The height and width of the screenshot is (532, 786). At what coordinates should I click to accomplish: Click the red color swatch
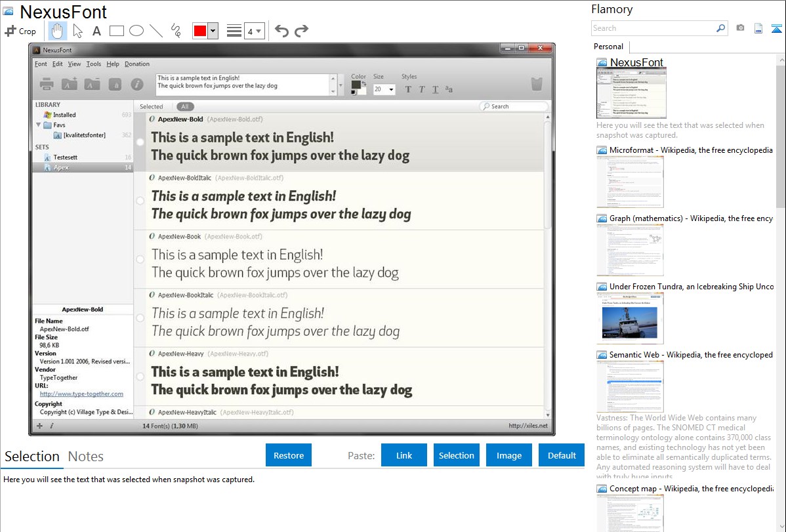pyautogui.click(x=199, y=31)
